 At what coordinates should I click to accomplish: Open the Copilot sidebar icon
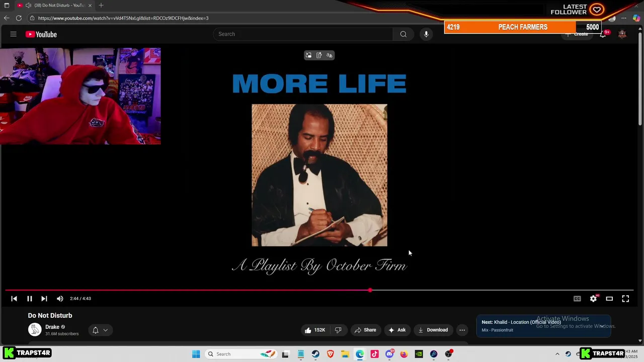(636, 18)
